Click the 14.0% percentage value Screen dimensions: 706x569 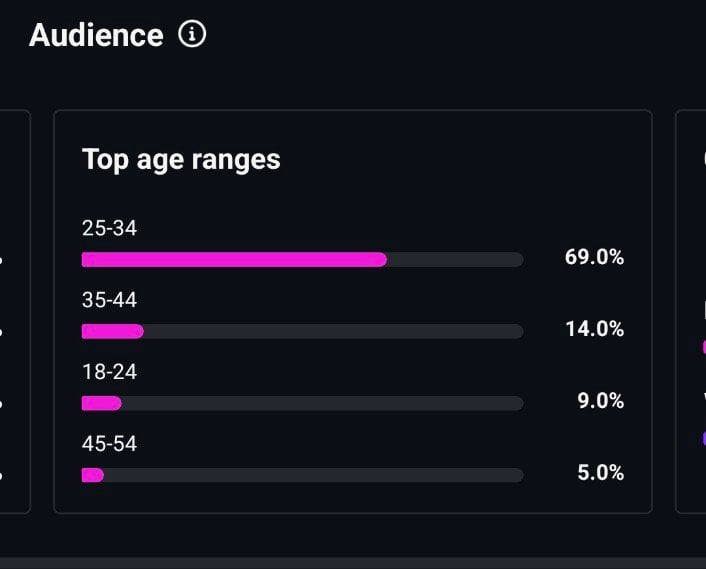point(594,329)
